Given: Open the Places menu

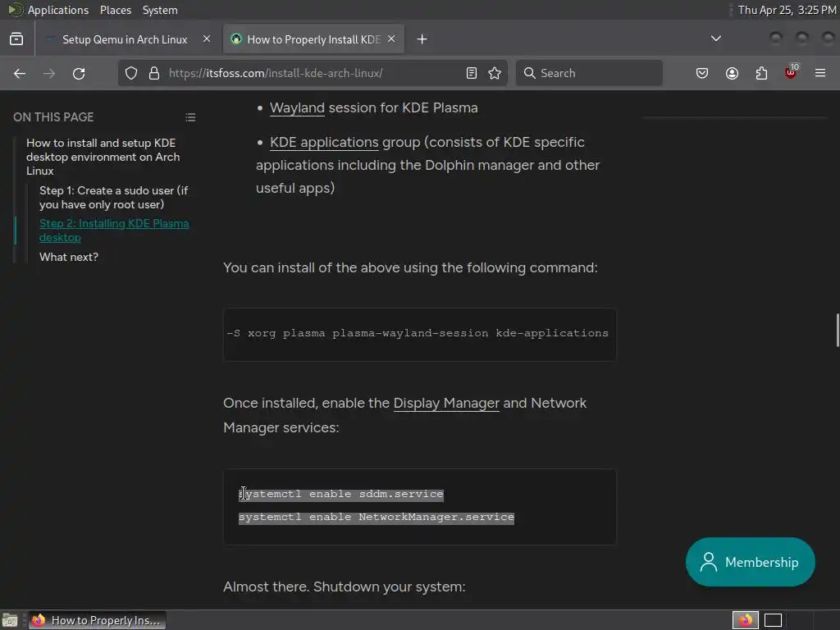Looking at the screenshot, I should click(115, 10).
